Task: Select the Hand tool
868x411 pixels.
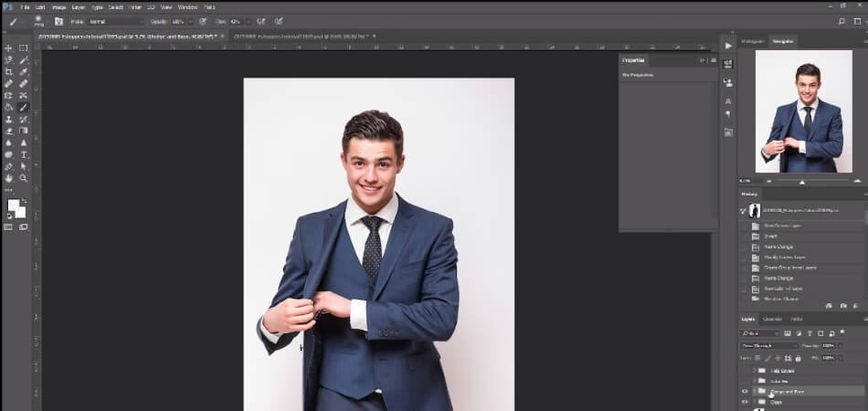Action: (8, 178)
